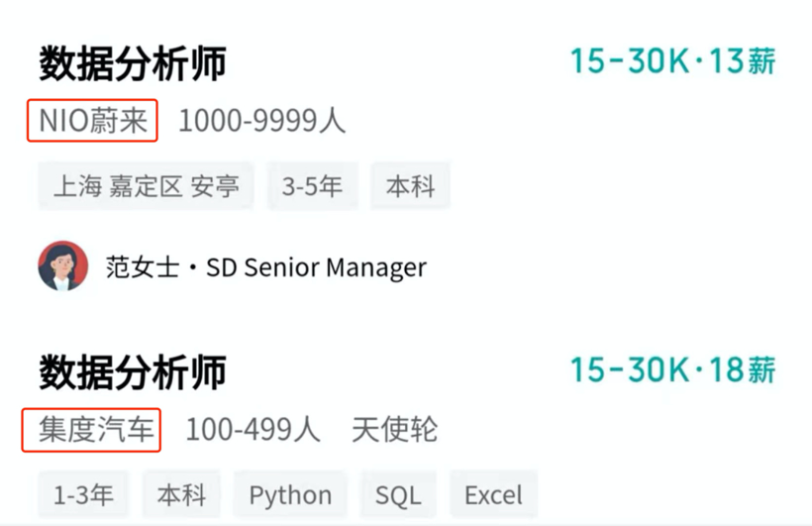The image size is (812, 526).
Task: Select the Python skill tag
Action: coord(290,494)
